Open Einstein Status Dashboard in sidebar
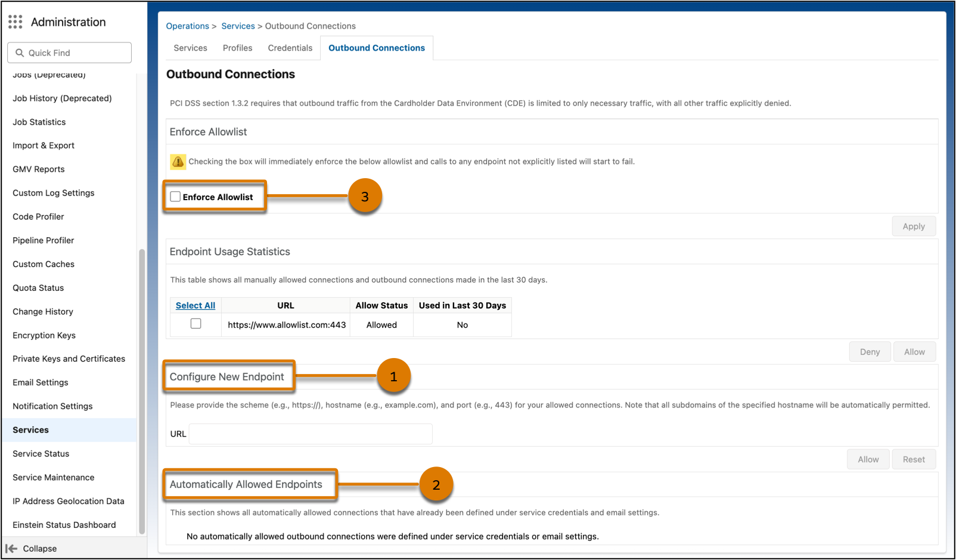The image size is (956, 560). 64,525
